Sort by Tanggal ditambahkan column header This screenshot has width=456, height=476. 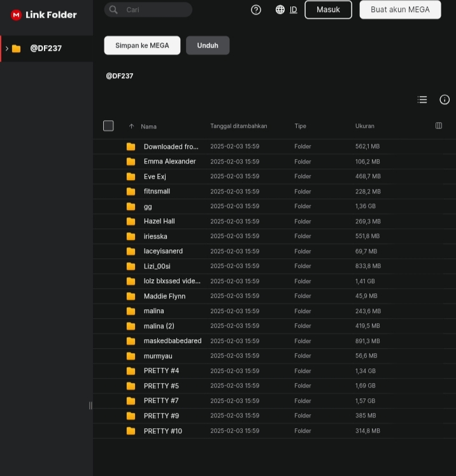238,126
